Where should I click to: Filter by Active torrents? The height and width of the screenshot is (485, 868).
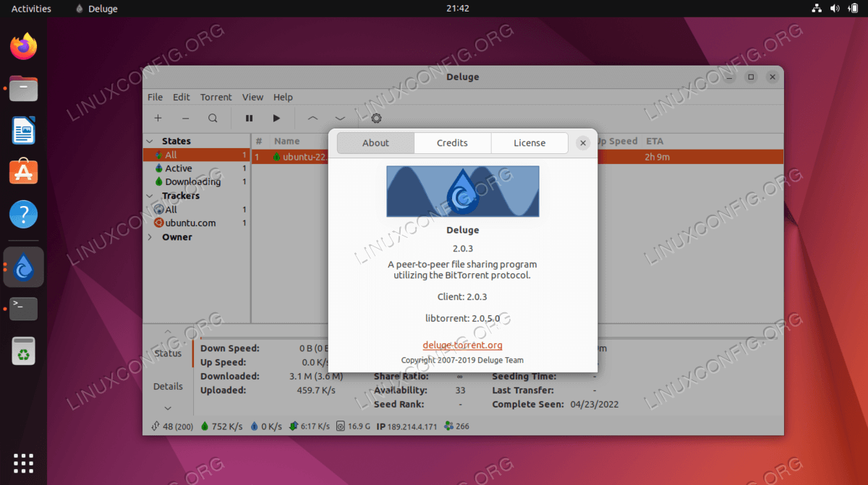[x=196, y=168]
